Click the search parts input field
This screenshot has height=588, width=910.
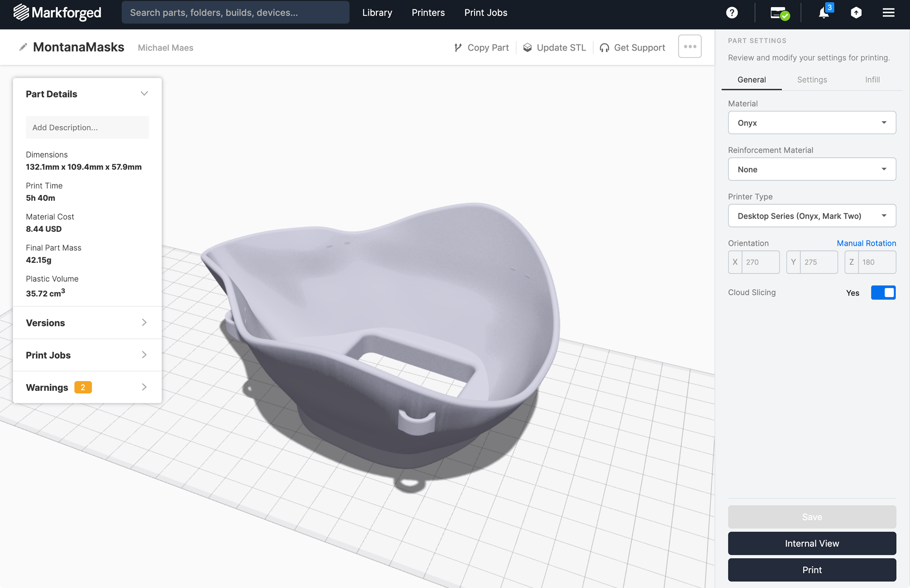235,12
